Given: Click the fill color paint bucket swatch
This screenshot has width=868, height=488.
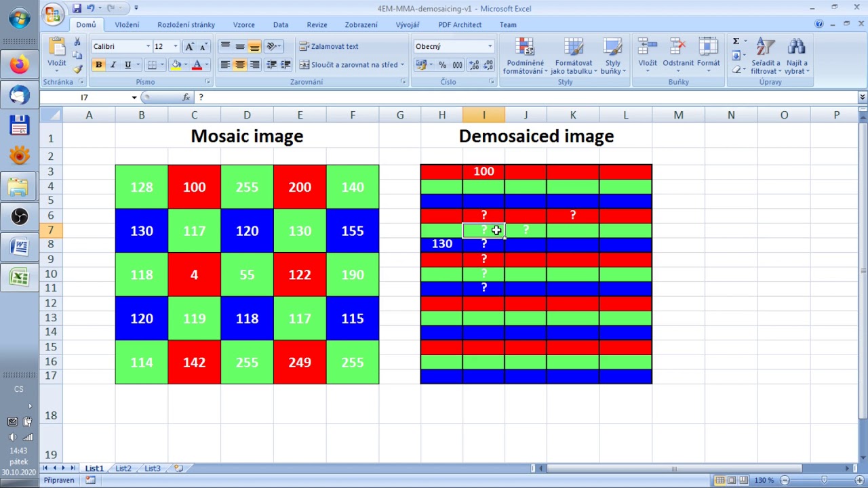Looking at the screenshot, I should point(176,65).
